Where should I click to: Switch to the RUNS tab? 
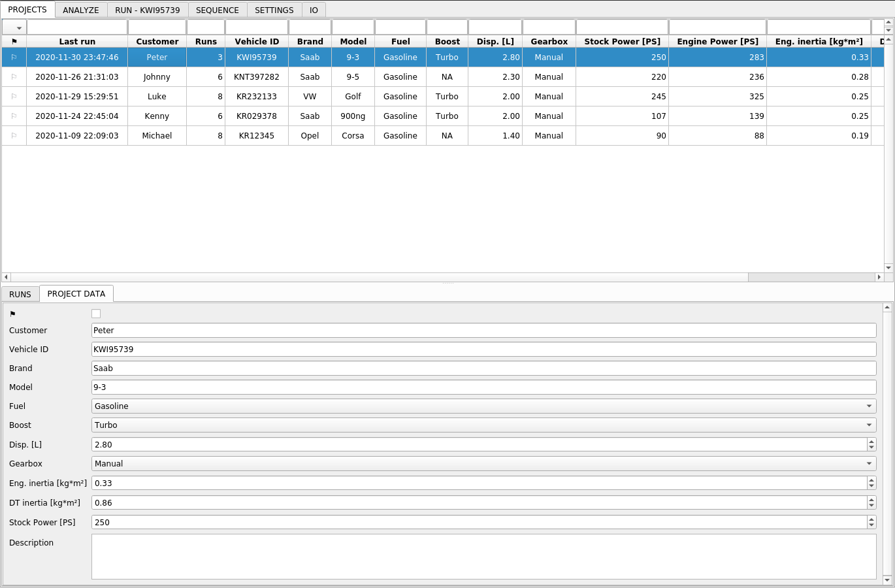20,294
